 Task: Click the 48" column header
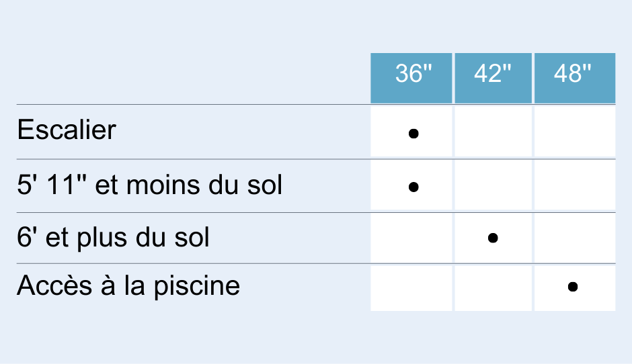pyautogui.click(x=574, y=78)
